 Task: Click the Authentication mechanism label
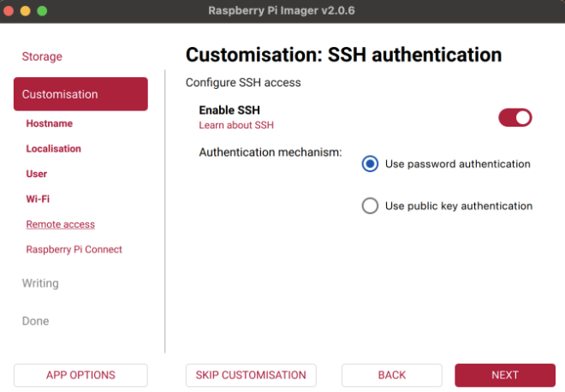271,152
